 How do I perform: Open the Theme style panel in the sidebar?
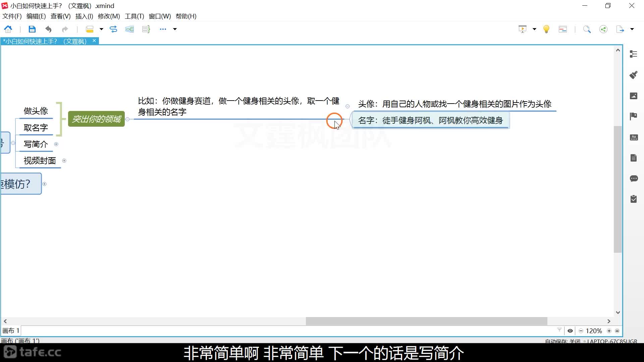coord(634,137)
